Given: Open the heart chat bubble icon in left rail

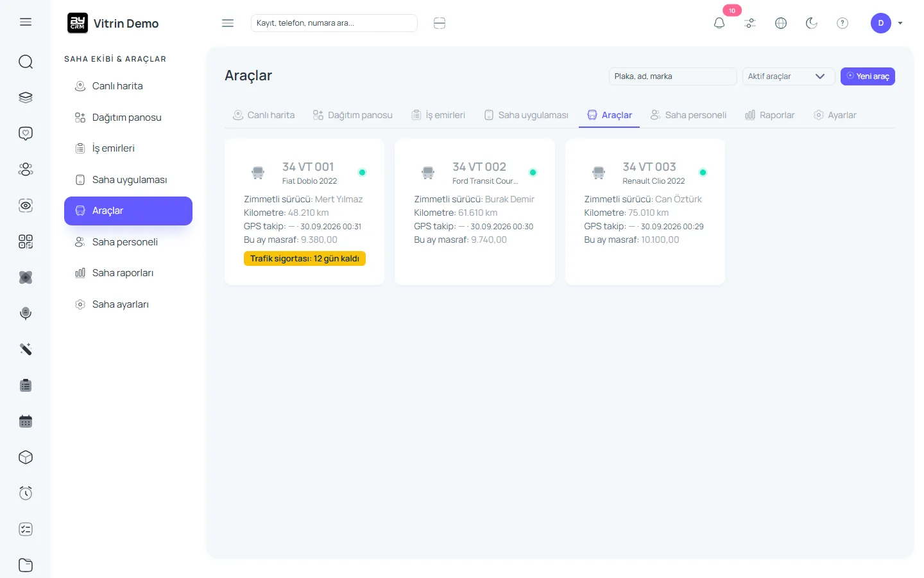Looking at the screenshot, I should (26, 134).
